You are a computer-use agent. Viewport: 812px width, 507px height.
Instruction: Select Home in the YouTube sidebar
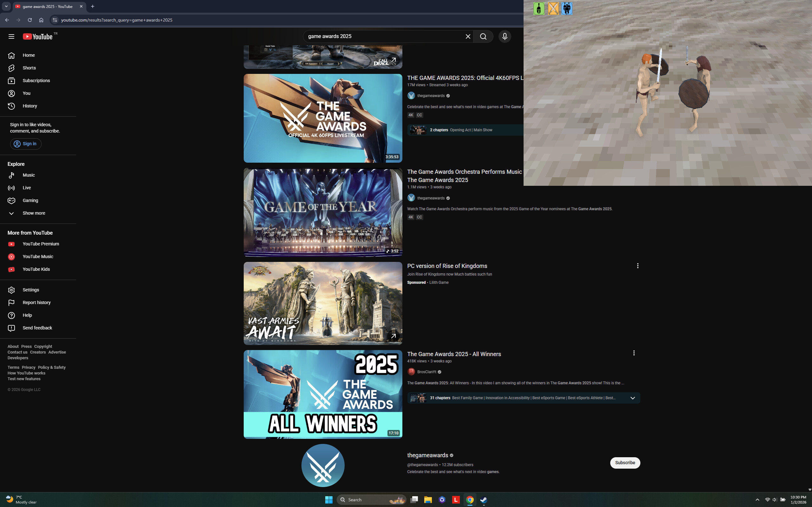29,55
